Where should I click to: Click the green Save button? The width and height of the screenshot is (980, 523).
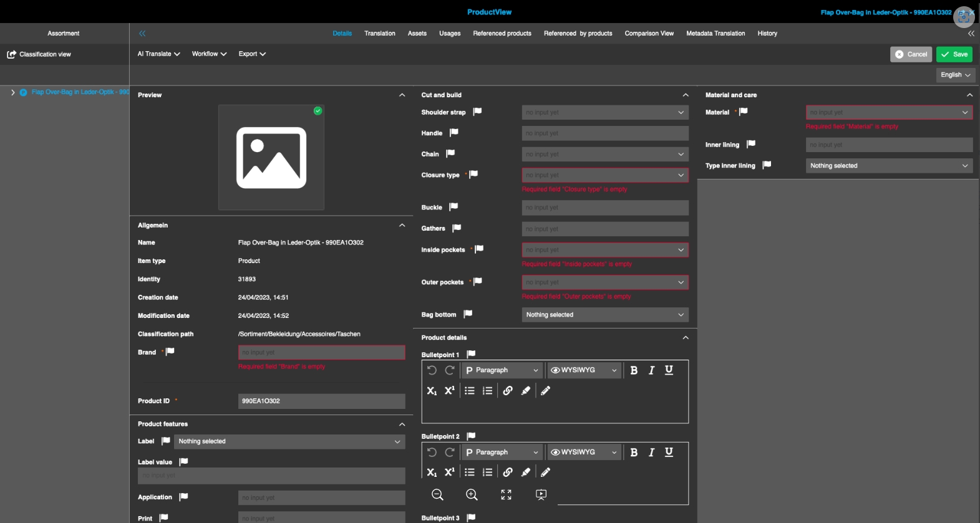click(x=954, y=54)
